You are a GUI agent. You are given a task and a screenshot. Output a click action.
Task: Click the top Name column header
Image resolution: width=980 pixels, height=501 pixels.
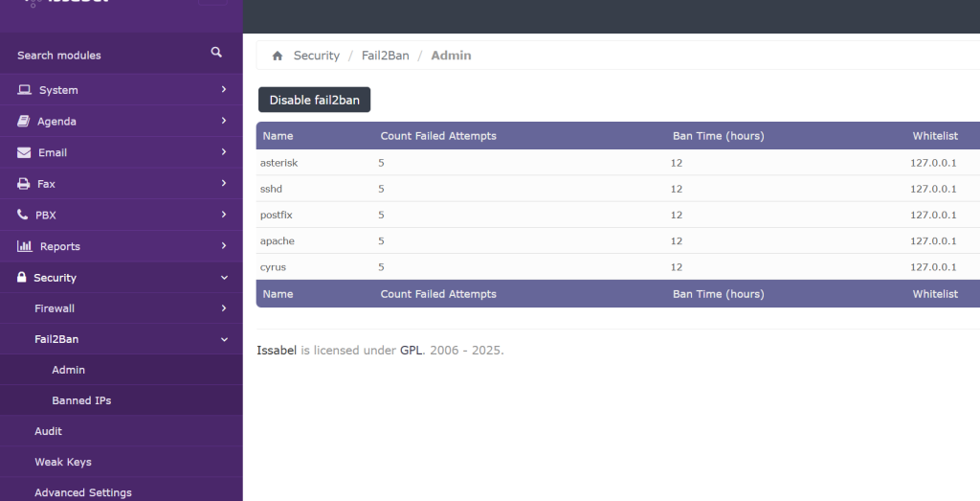pyautogui.click(x=278, y=136)
